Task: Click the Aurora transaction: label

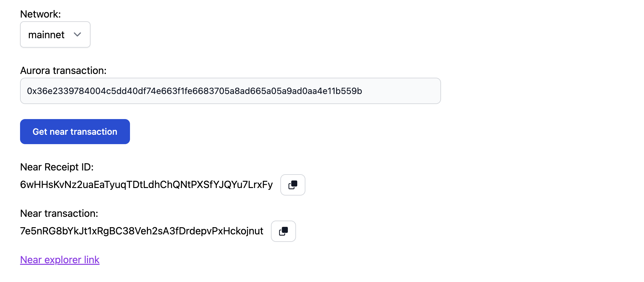Action: point(63,70)
